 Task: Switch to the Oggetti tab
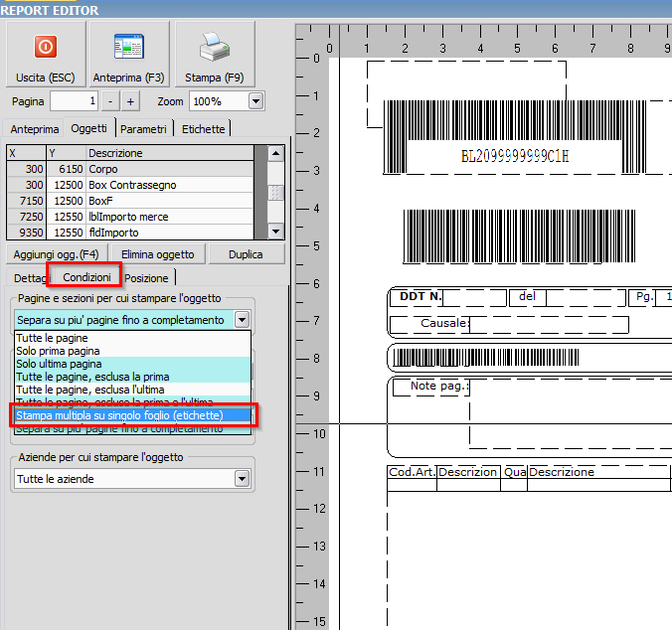(88, 128)
